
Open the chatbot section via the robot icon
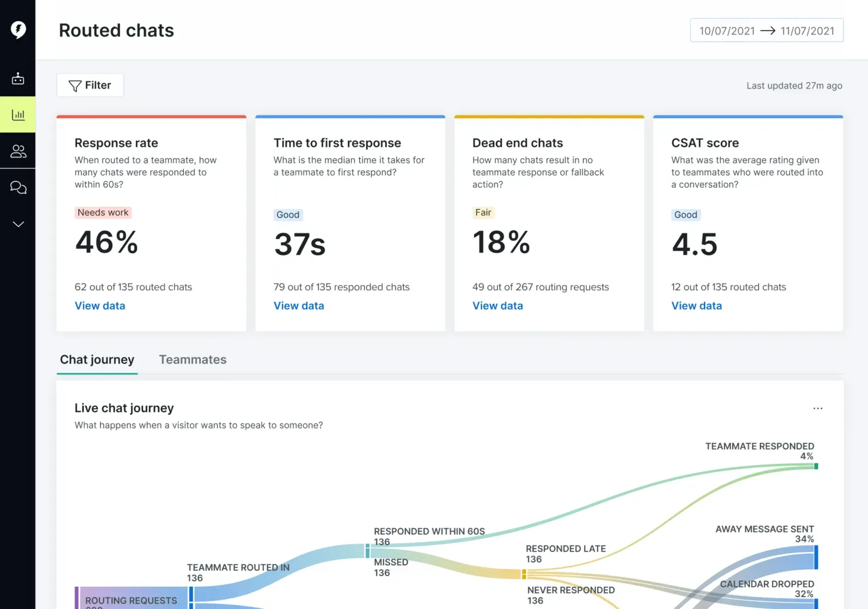click(18, 78)
